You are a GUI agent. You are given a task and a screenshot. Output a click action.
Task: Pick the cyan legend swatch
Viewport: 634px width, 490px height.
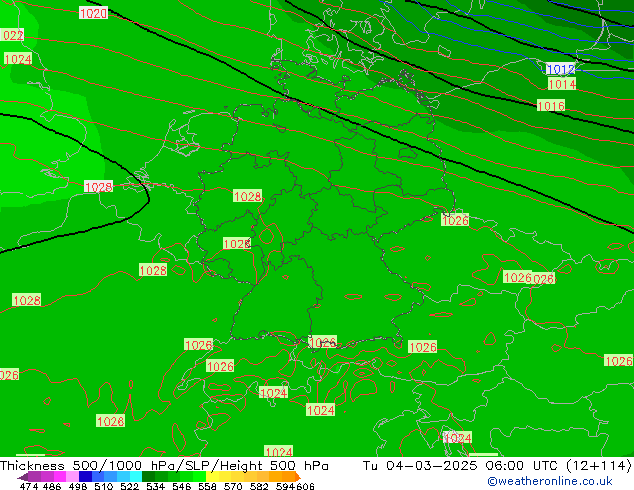pyautogui.click(x=136, y=476)
